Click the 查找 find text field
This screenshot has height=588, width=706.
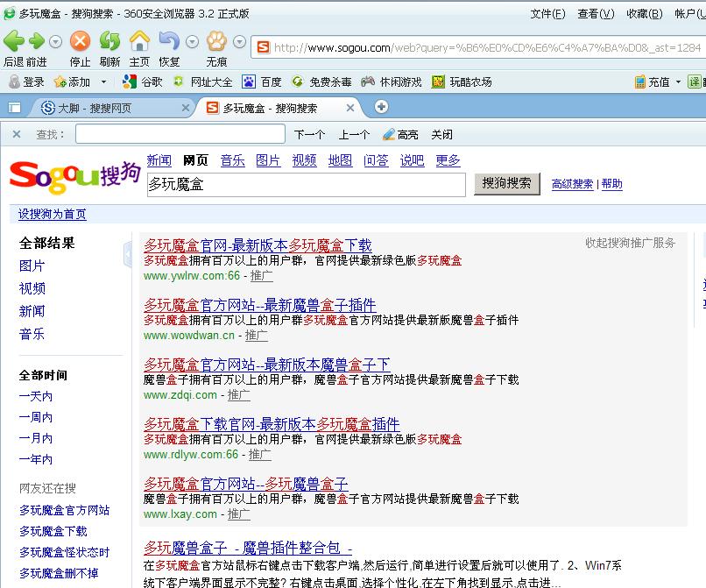(180, 134)
